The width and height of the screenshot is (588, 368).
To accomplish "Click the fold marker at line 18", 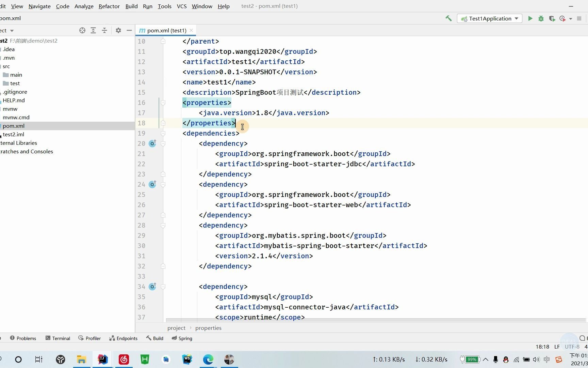I will (163, 123).
